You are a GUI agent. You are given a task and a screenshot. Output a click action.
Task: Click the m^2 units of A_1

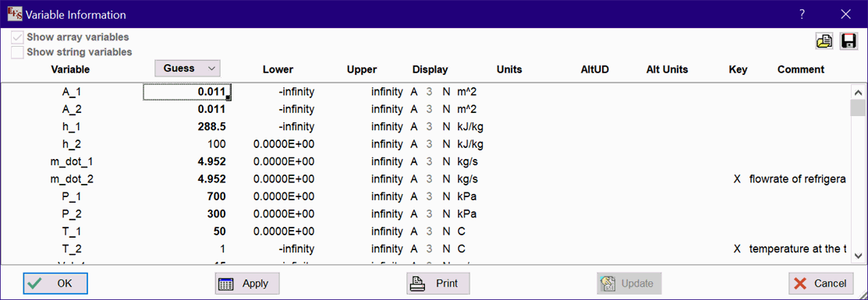466,92
